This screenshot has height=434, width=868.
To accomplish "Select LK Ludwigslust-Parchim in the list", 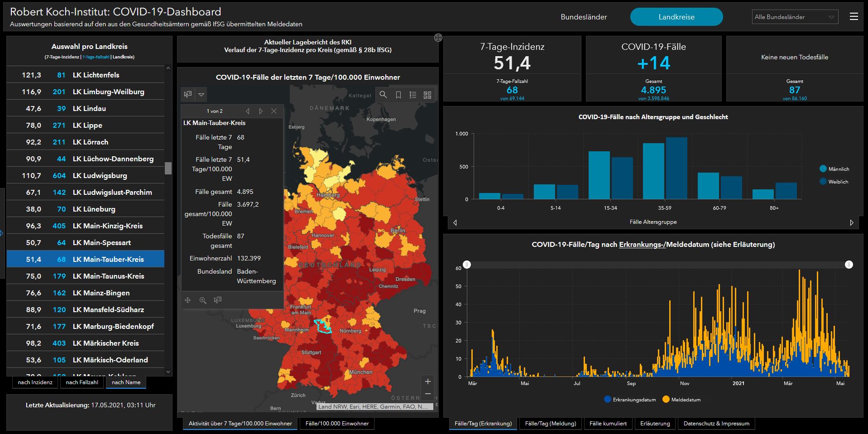I will coord(86,192).
